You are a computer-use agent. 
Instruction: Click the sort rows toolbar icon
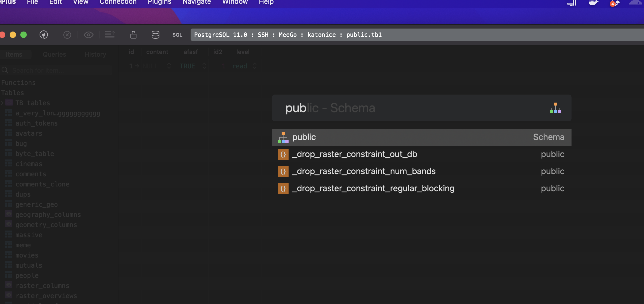pos(110,35)
